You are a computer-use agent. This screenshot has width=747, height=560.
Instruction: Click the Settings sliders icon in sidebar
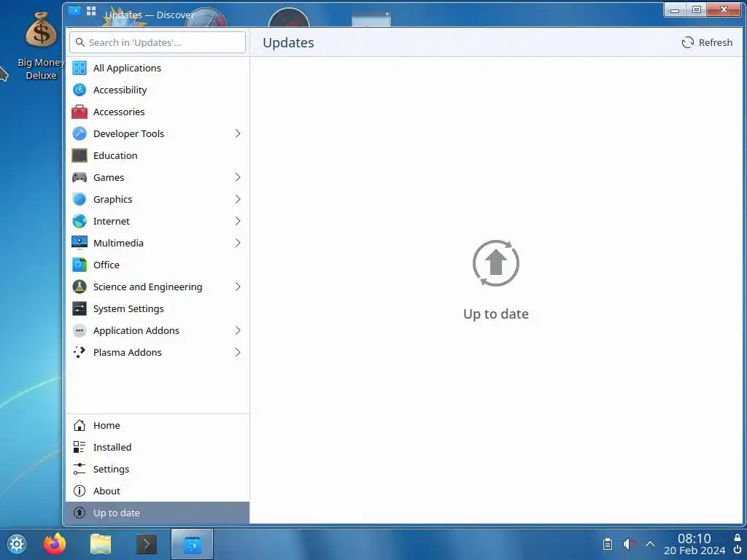click(80, 469)
